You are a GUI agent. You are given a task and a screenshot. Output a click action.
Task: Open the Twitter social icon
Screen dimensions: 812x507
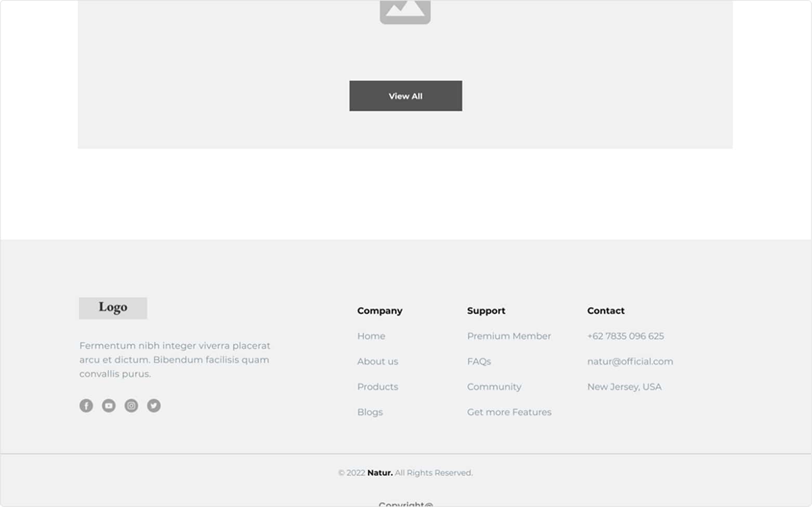click(x=154, y=406)
